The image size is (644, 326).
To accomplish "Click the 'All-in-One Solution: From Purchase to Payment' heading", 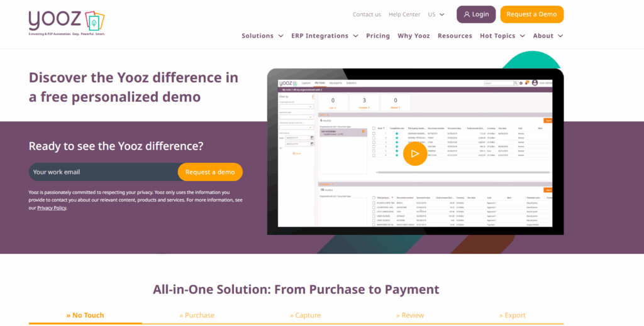I will pyautogui.click(x=296, y=290).
